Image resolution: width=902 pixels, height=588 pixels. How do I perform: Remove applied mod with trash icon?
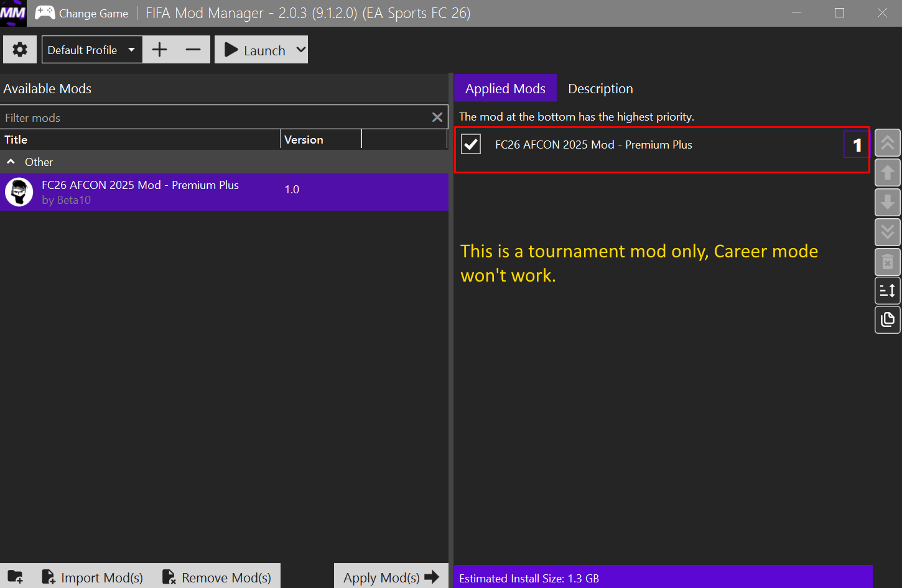(x=888, y=262)
